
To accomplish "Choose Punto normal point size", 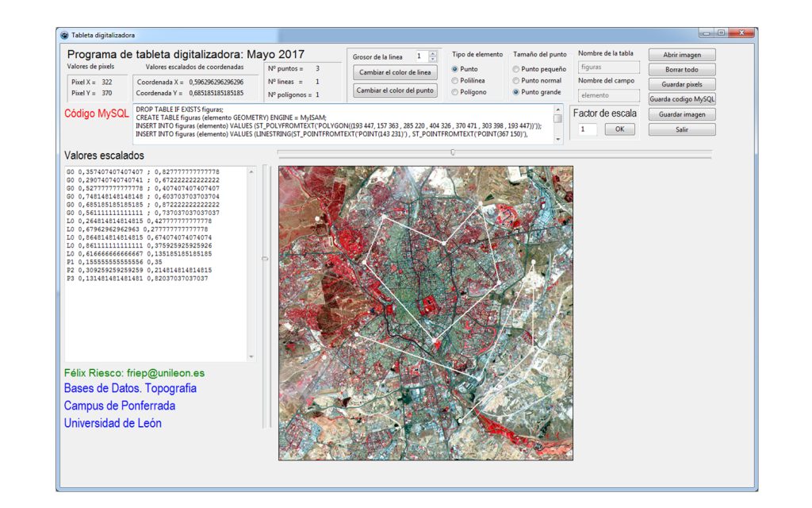I will click(x=517, y=80).
